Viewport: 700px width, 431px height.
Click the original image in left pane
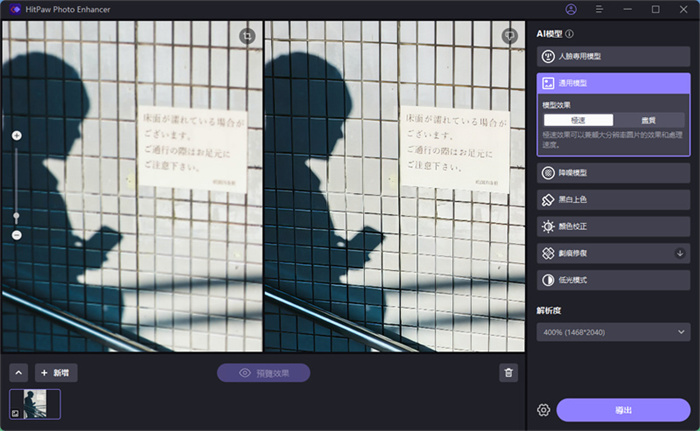(x=132, y=187)
